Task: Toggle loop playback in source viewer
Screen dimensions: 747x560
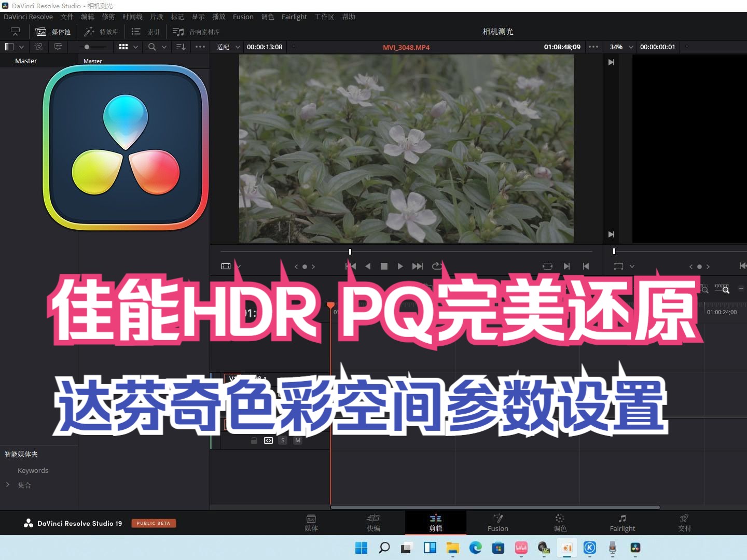Action: click(437, 266)
